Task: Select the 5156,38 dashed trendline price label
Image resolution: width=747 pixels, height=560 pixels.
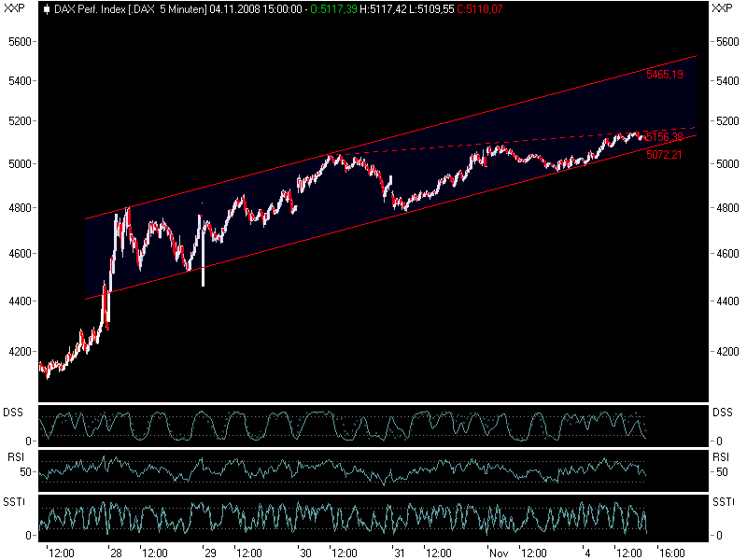Action: [665, 137]
